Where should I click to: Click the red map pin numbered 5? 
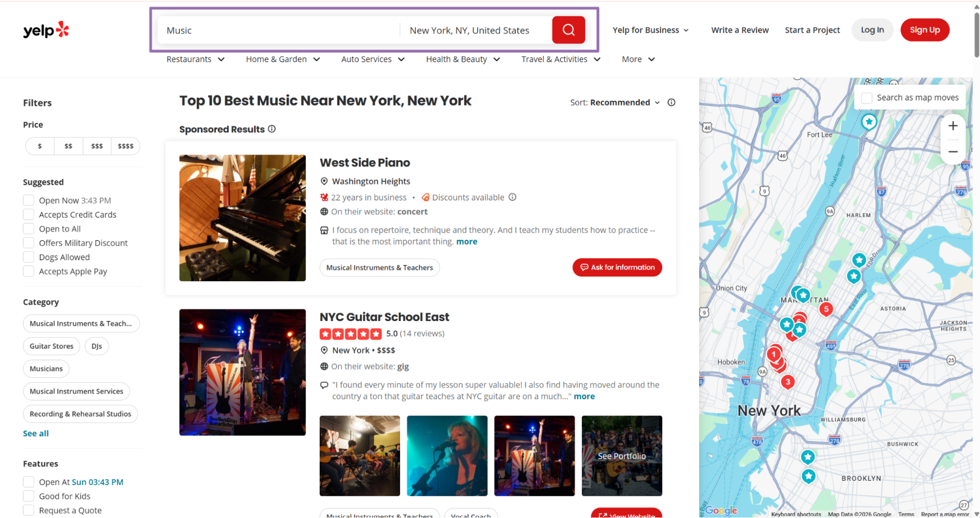pyautogui.click(x=826, y=309)
